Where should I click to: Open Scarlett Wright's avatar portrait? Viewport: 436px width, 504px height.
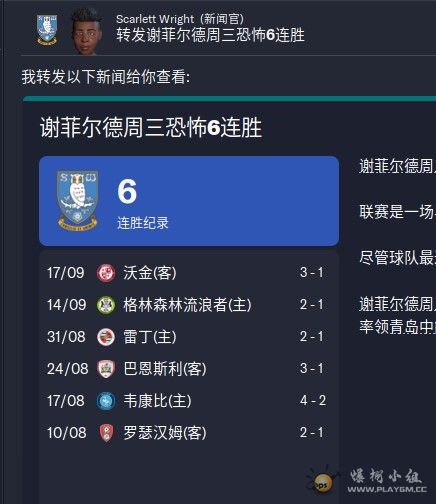coord(86,31)
